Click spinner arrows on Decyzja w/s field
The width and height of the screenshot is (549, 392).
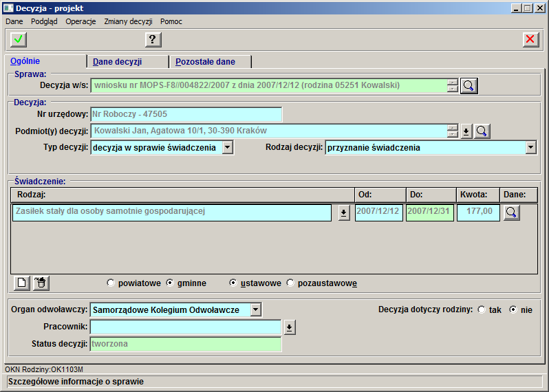point(453,86)
